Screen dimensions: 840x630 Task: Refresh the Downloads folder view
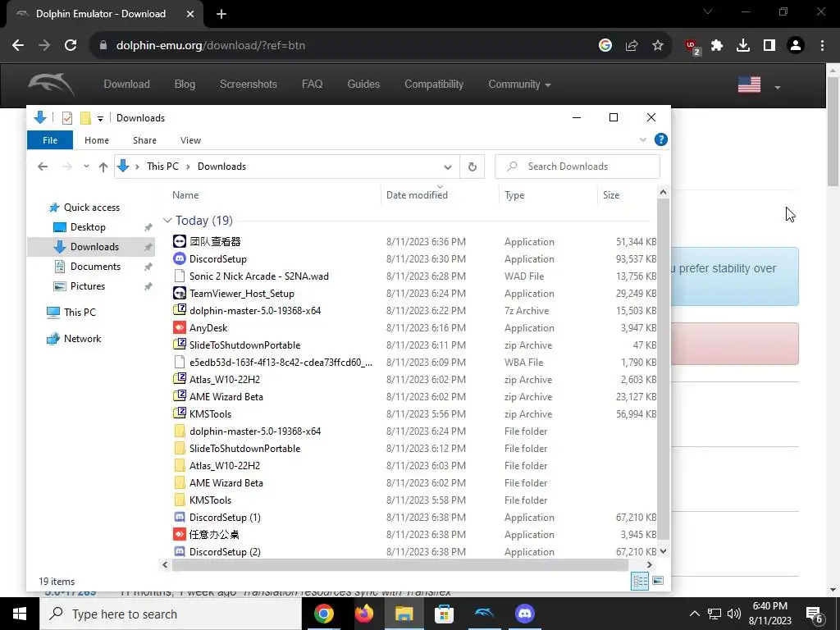click(472, 167)
